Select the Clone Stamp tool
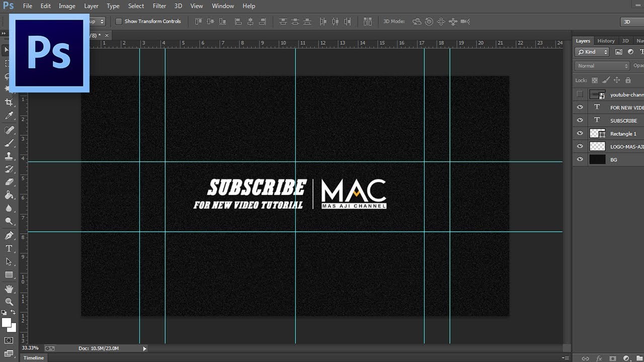The width and height of the screenshot is (644, 362). coord(9,156)
